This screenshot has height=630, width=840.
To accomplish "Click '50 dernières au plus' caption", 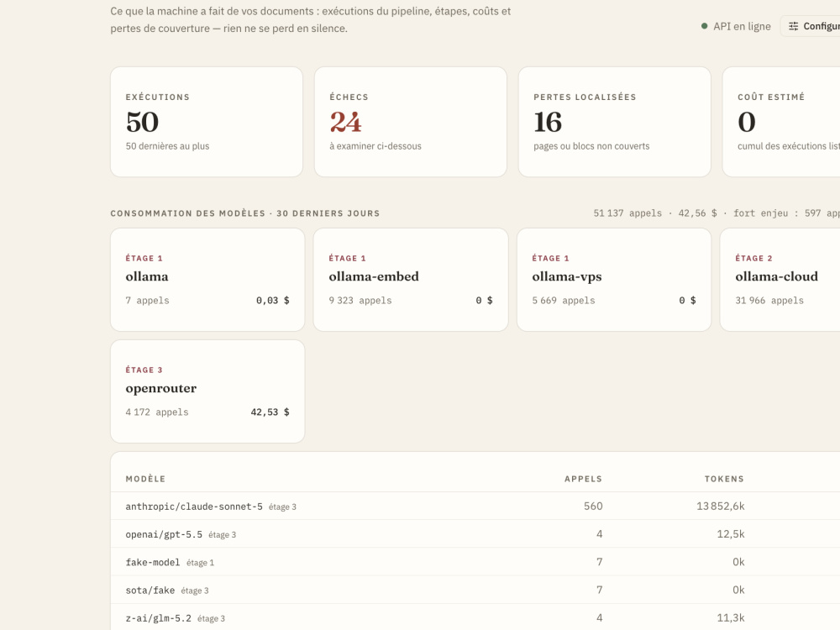I will tap(167, 146).
